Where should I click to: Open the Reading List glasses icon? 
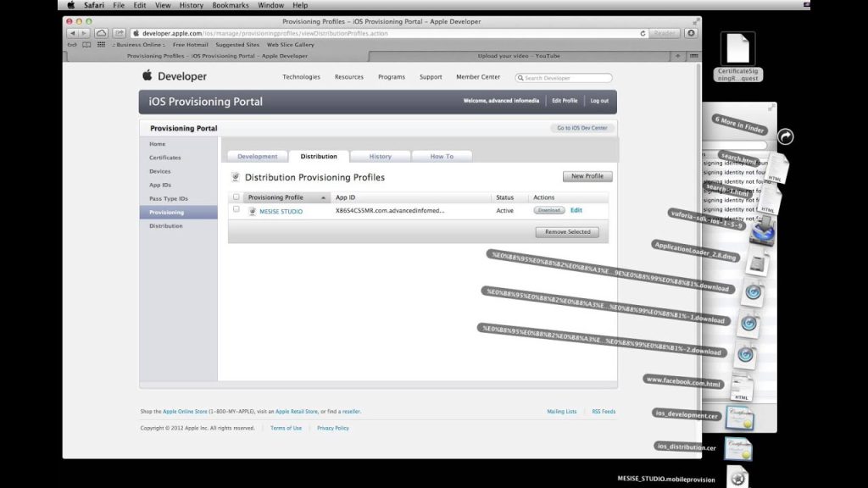[x=72, y=45]
